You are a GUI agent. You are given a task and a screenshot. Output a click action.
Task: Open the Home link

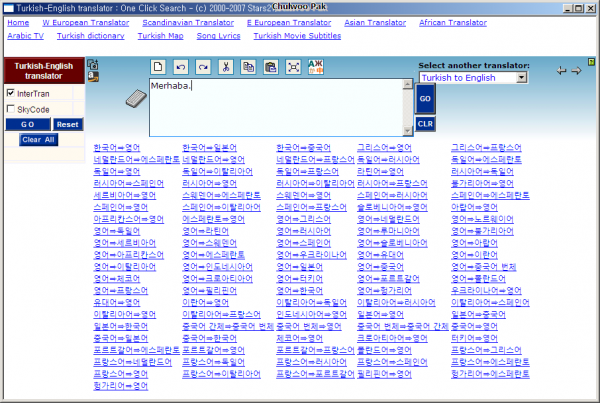tap(18, 23)
